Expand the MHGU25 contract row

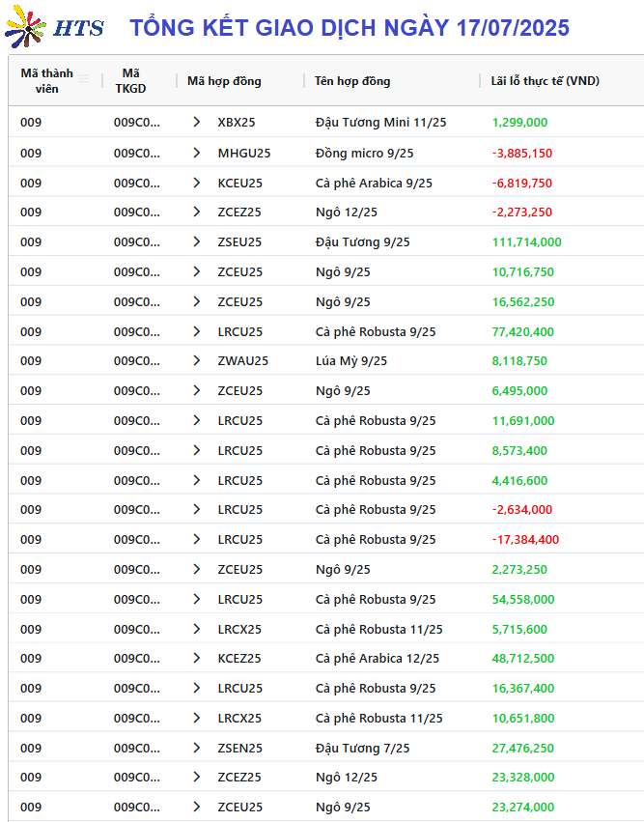pyautogui.click(x=197, y=153)
